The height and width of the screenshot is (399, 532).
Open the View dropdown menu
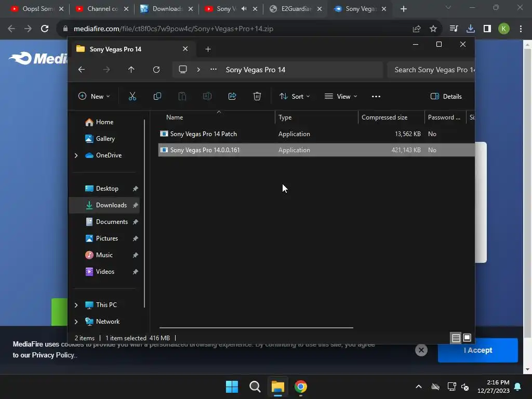click(x=341, y=96)
